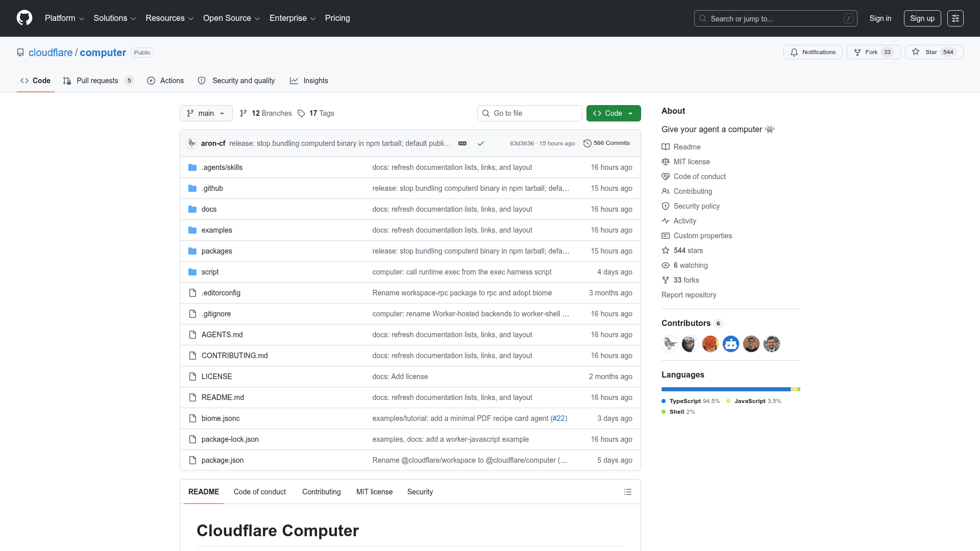View the 12 Branches link
Viewport: 980px width, 551px height.
coord(266,113)
